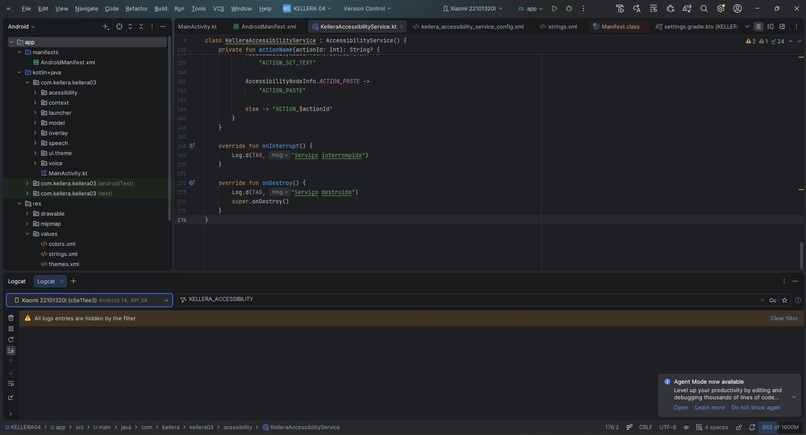
Task: Open the Version Control dropdown
Action: (367, 8)
